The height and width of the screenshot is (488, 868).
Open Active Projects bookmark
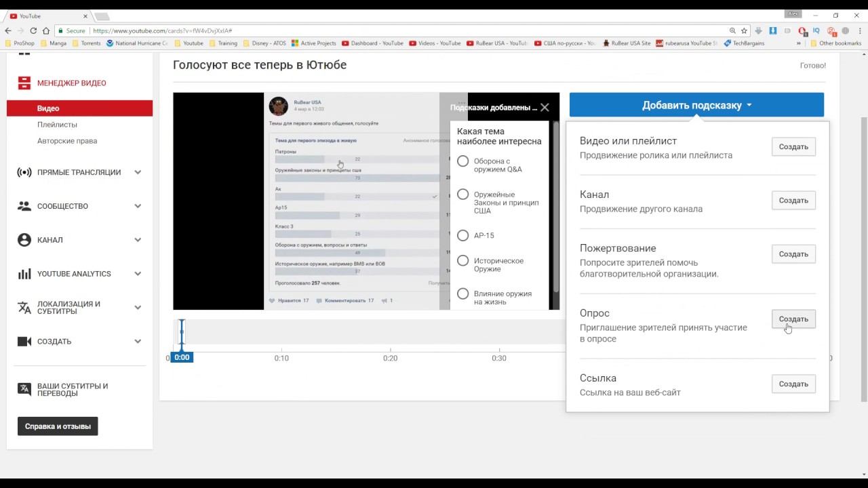tap(314, 43)
